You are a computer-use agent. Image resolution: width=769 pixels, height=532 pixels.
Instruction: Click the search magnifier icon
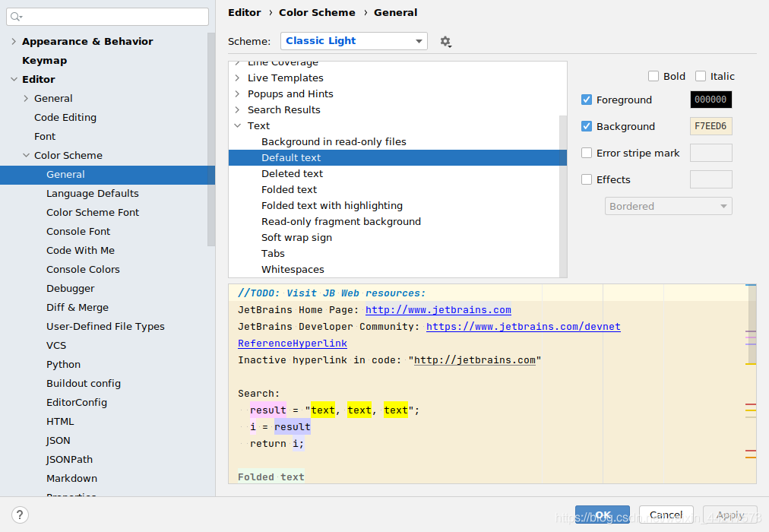click(16, 17)
